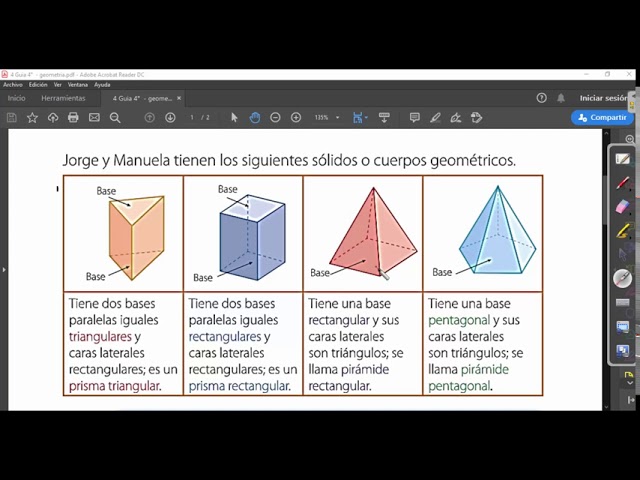The image size is (640, 480).
Task: Star this file as a favorite
Action: click(32, 118)
